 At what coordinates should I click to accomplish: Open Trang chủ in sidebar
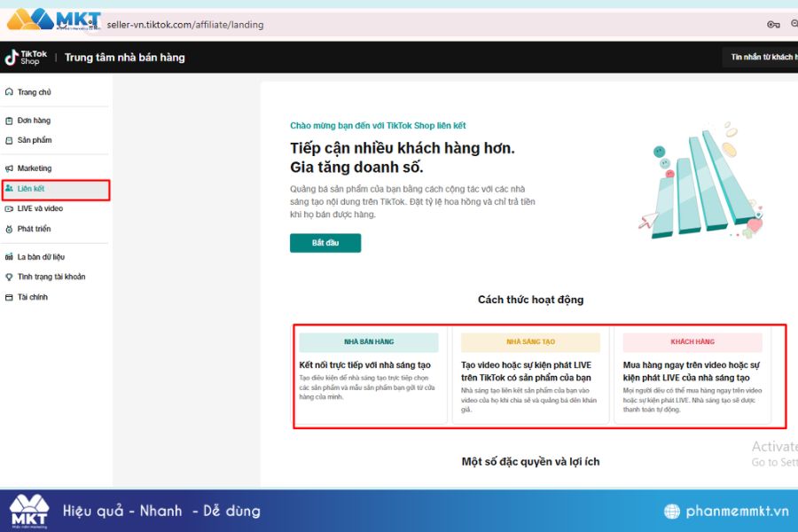34,92
